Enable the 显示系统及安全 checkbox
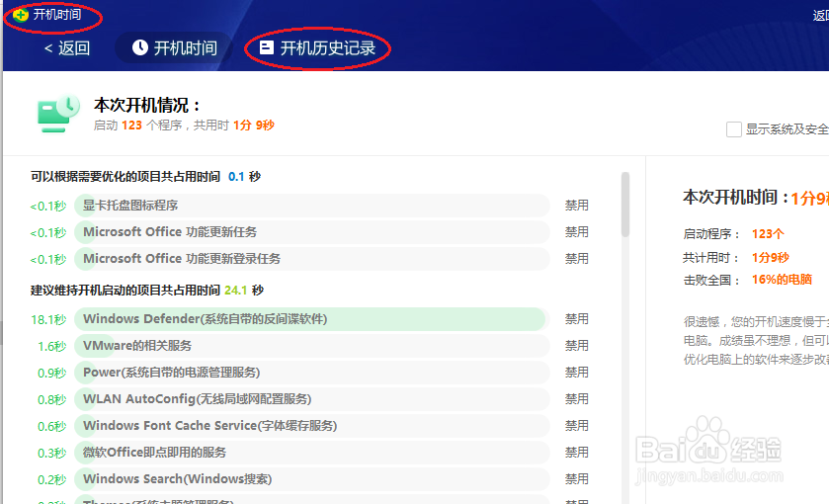The height and width of the screenshot is (504, 829). click(x=734, y=129)
